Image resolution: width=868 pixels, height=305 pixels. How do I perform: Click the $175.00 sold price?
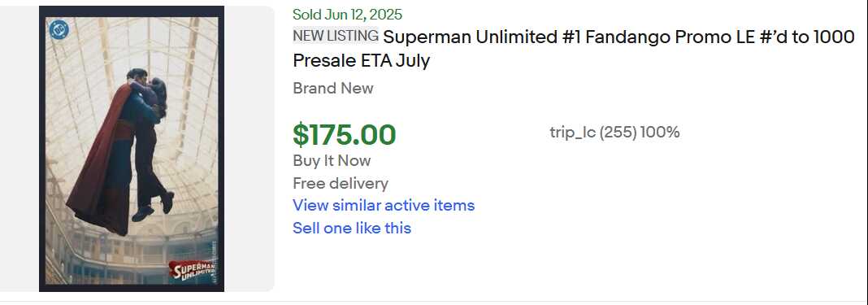click(x=345, y=134)
